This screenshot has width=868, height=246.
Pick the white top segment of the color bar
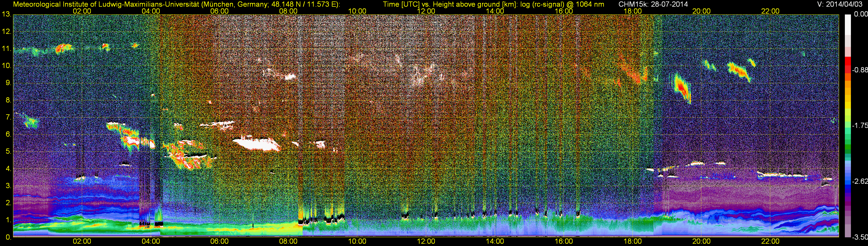click(847, 24)
